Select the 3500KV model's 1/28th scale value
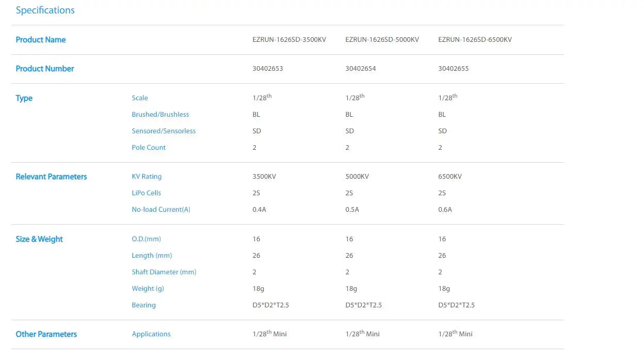The width and height of the screenshot is (644, 358). click(x=262, y=97)
